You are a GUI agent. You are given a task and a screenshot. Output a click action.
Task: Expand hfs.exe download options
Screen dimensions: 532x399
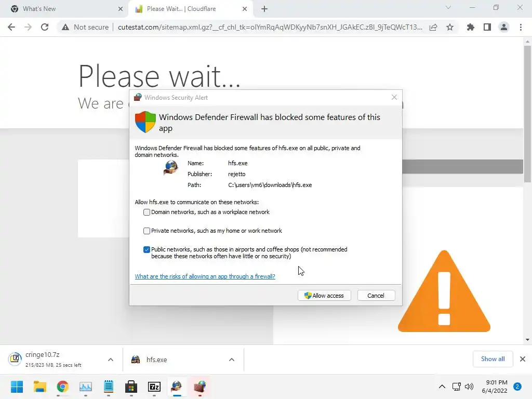coord(232,360)
